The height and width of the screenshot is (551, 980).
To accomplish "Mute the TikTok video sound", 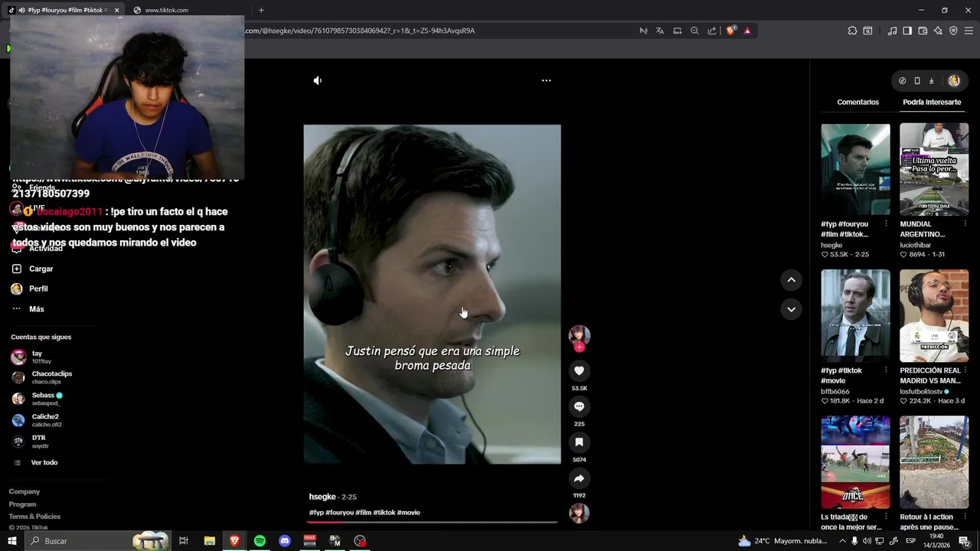I will click(x=318, y=80).
